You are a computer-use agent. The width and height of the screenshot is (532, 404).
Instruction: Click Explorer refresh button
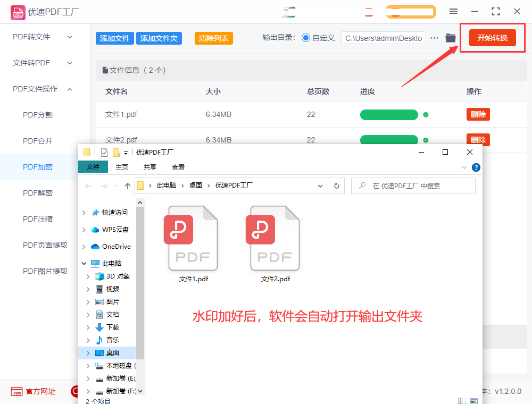point(337,186)
